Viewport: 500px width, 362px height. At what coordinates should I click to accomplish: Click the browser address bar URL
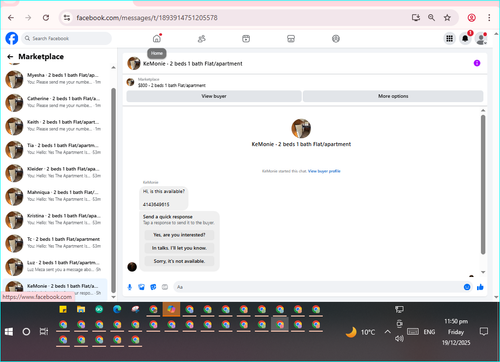click(x=147, y=18)
